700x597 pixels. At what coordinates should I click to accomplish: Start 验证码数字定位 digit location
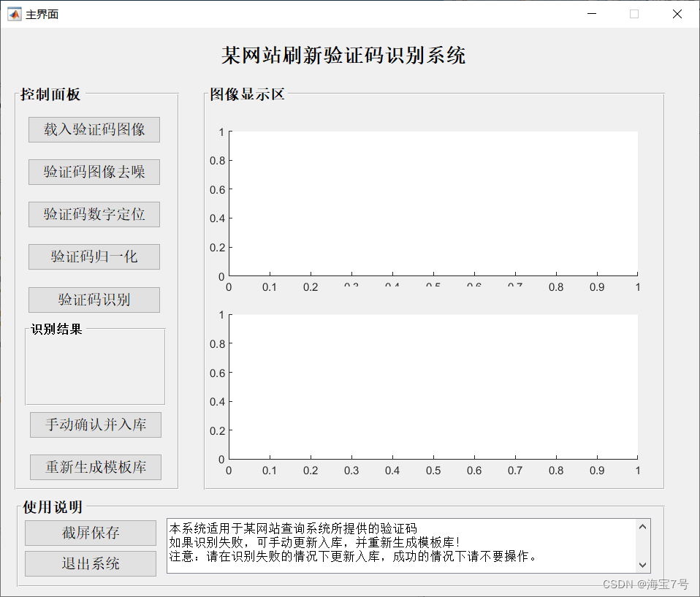click(94, 214)
